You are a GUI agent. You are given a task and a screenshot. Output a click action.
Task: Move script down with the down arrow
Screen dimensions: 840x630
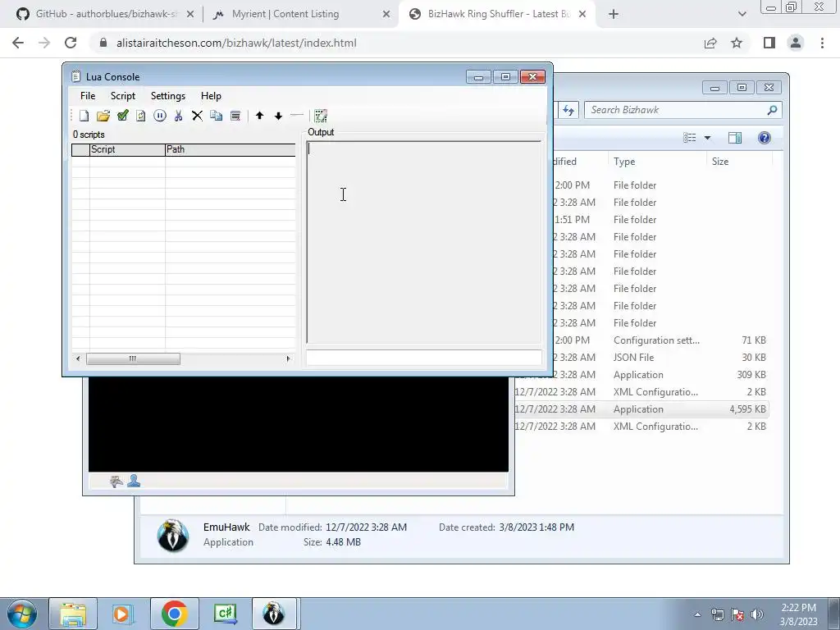[x=279, y=116]
